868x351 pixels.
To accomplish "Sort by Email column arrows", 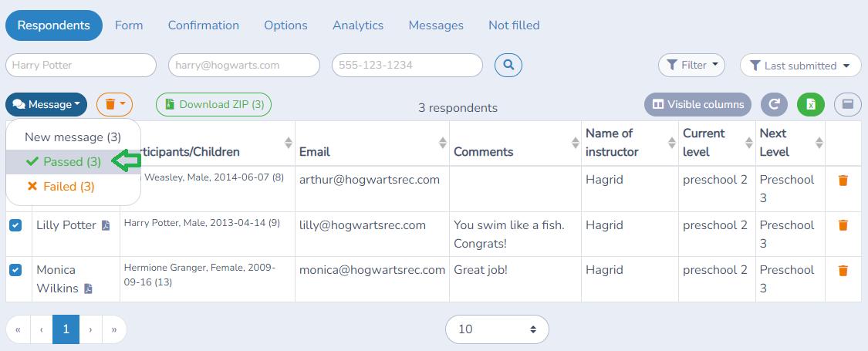I will pos(443,143).
